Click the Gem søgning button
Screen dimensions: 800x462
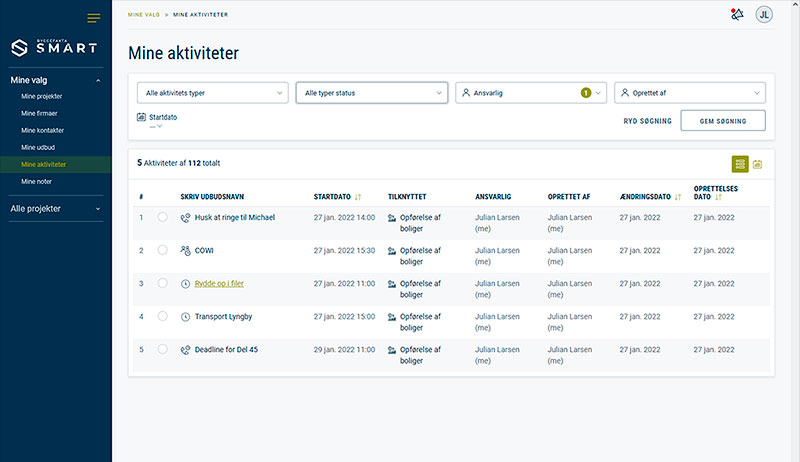[722, 120]
